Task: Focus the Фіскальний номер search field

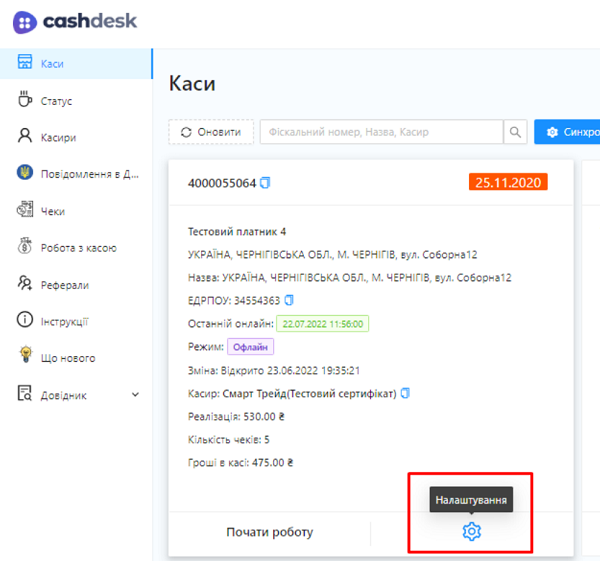Action: (380, 132)
